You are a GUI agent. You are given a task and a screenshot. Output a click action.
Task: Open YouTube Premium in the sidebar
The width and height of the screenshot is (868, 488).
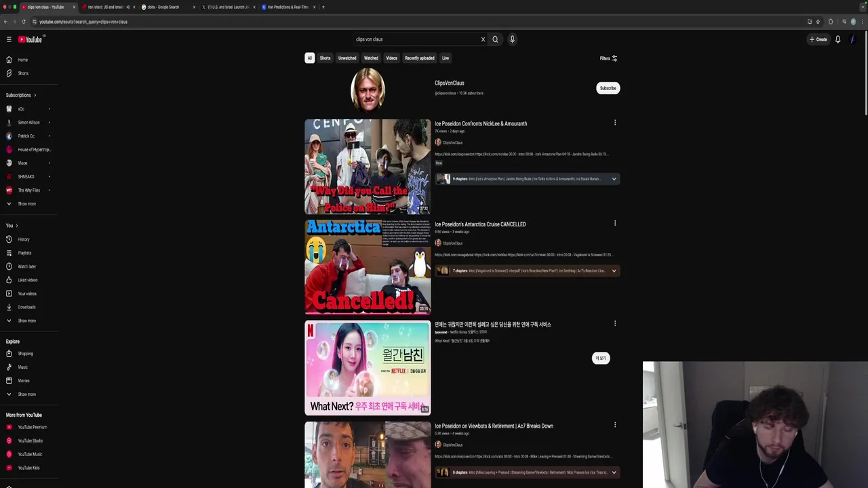click(x=31, y=427)
